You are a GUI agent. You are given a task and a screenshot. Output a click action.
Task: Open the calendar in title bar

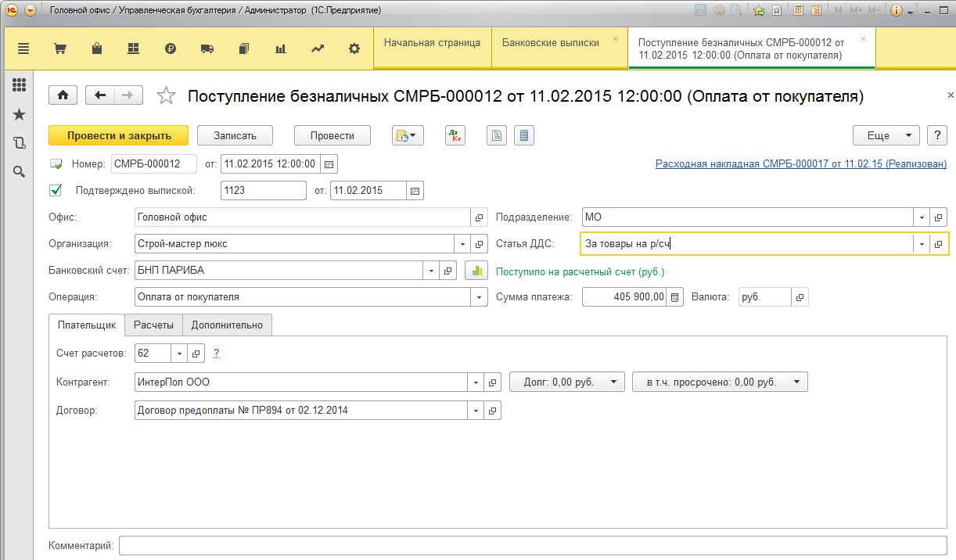(816, 10)
